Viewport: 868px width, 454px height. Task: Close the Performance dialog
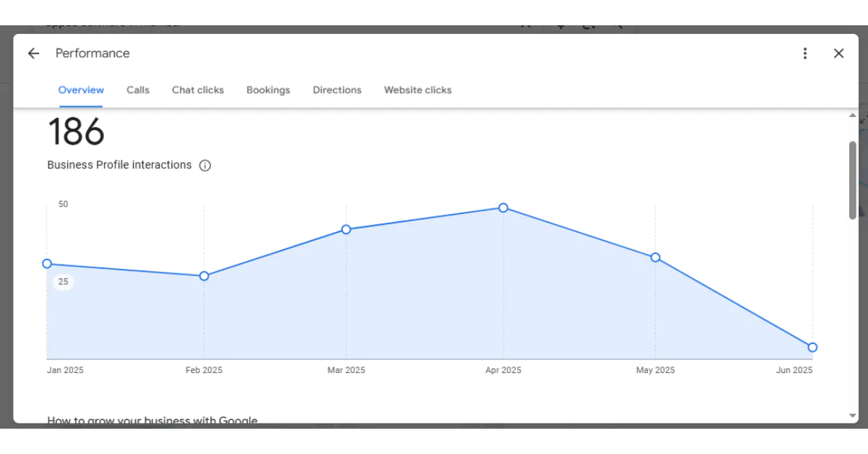[x=839, y=53]
